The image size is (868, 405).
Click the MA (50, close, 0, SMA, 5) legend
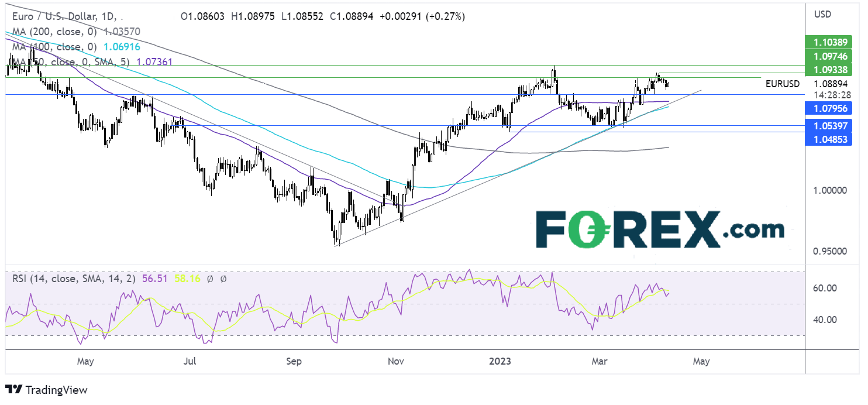(x=71, y=61)
